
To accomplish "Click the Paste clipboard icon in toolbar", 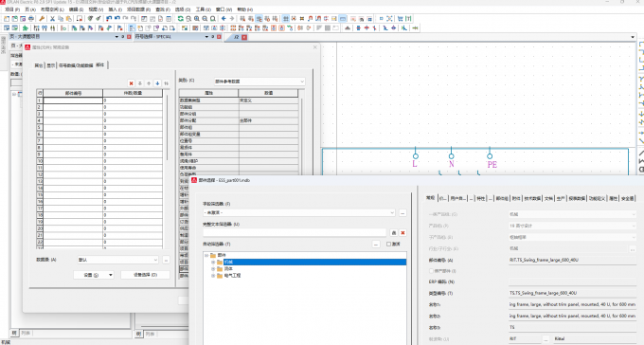I will [68, 19].
